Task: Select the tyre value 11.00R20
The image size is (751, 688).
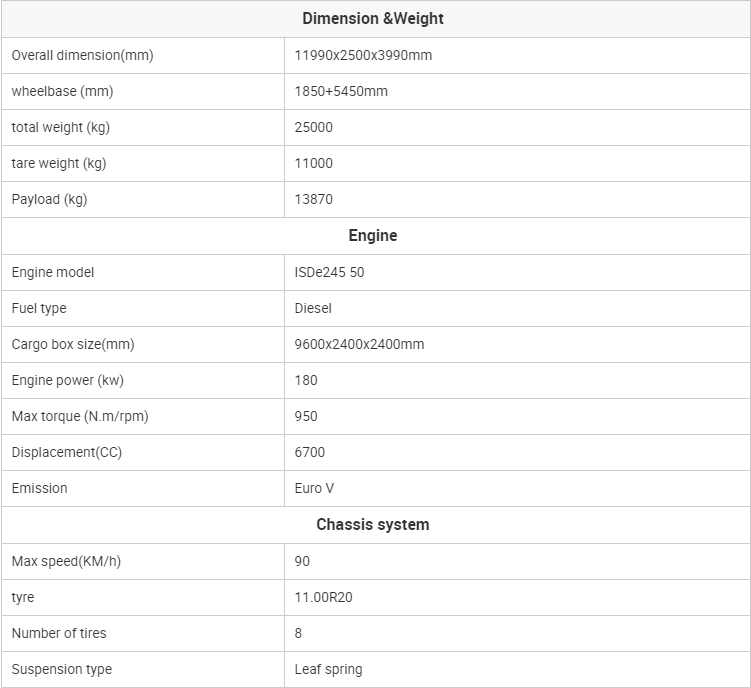Action: click(323, 597)
